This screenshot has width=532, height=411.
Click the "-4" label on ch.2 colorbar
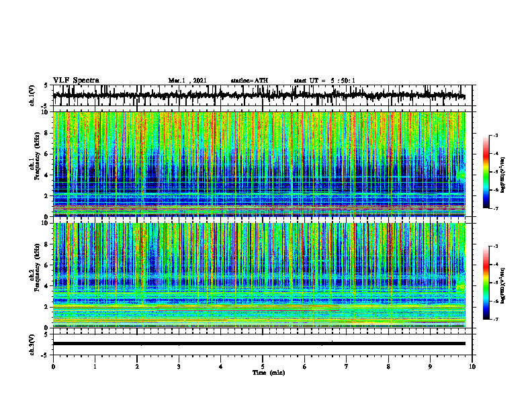[x=496, y=265]
